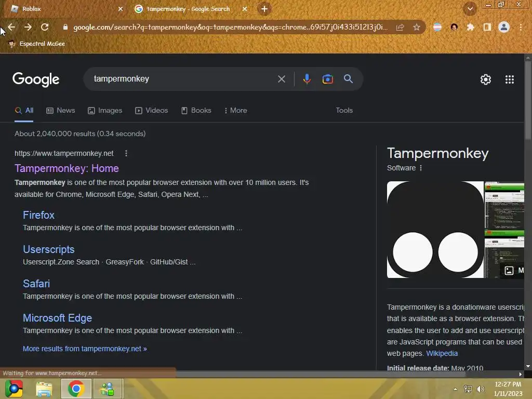
Task: Go to the Google logo homepage
Action: 36,79
